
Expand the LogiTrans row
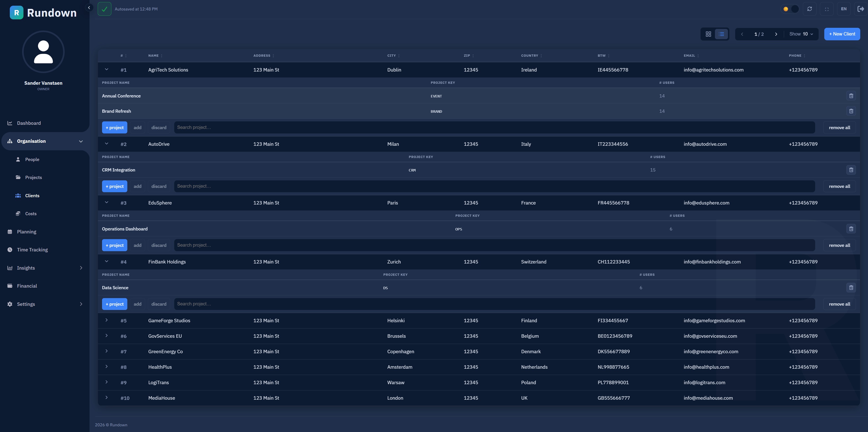(106, 382)
